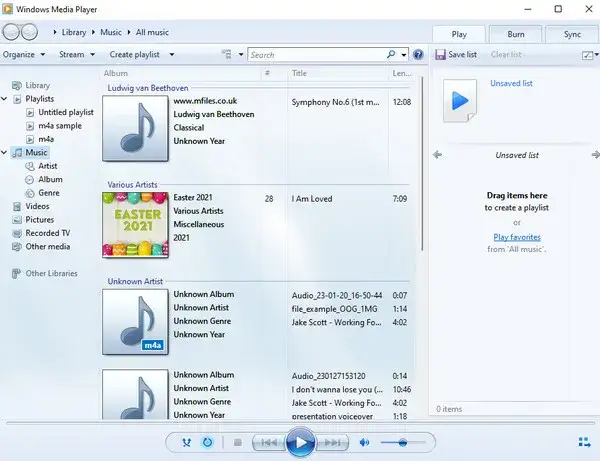Go to next list with right arrow
This screenshot has width=600, height=461.
pyautogui.click(x=595, y=155)
